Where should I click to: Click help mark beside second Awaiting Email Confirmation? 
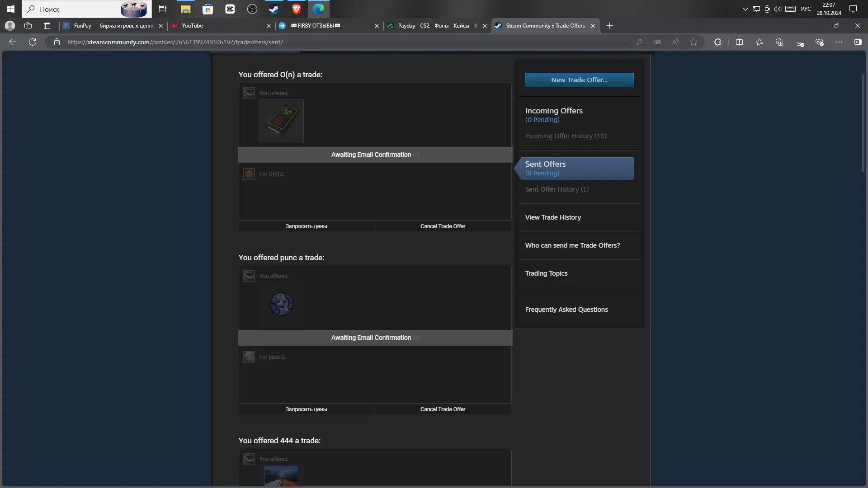click(x=416, y=338)
